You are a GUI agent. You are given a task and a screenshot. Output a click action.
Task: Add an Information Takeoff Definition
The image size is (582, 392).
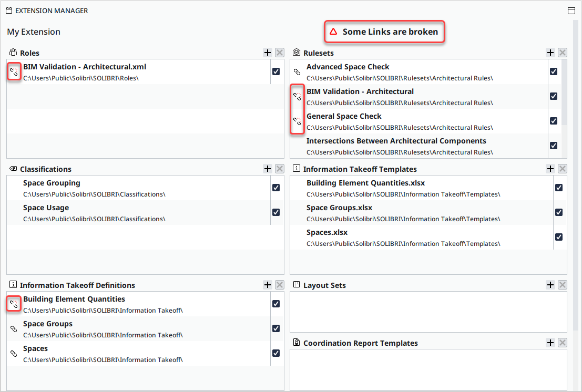point(267,285)
